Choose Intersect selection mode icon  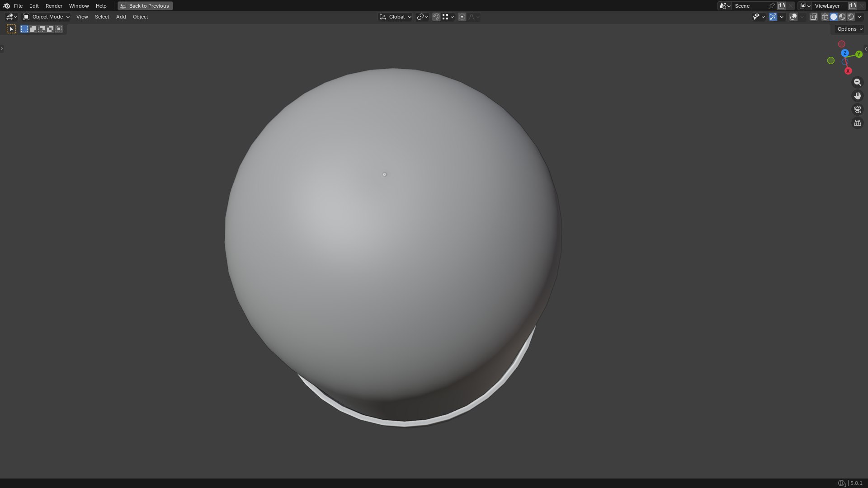59,29
